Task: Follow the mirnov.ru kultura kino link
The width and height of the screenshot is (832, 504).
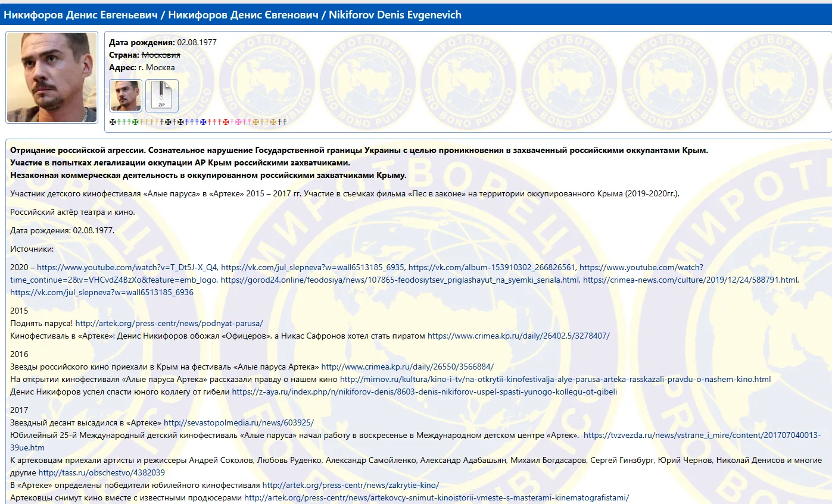Action: point(555,379)
